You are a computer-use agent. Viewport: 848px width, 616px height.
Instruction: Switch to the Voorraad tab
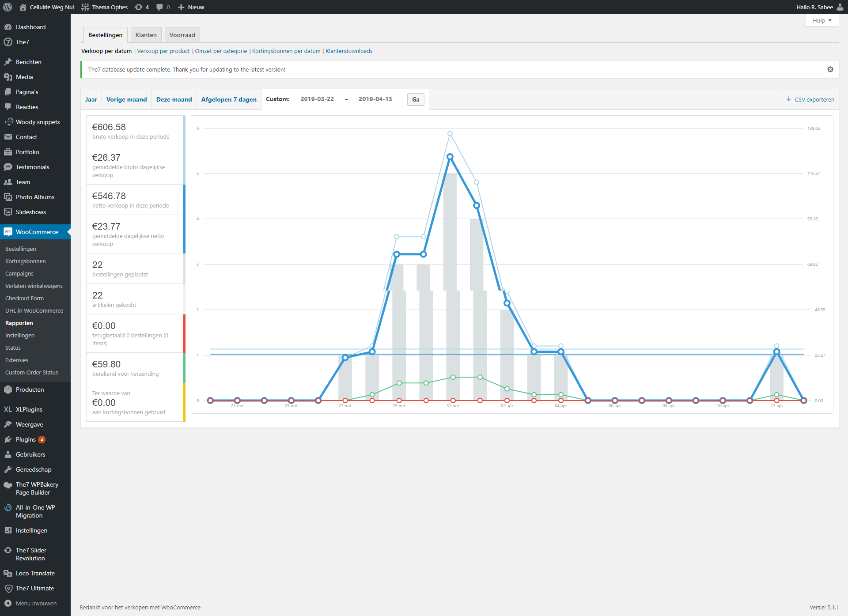[182, 35]
